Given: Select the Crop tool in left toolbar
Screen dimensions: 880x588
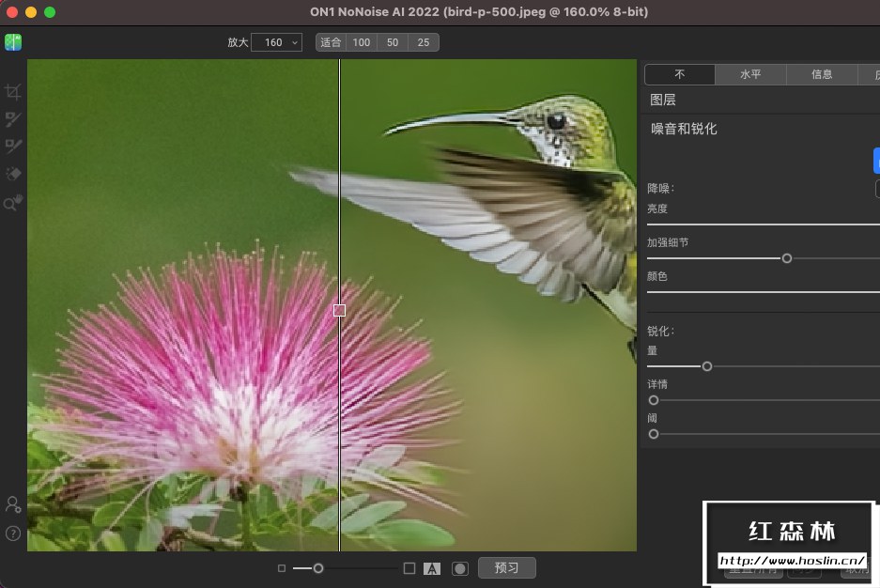Looking at the screenshot, I should 13,92.
